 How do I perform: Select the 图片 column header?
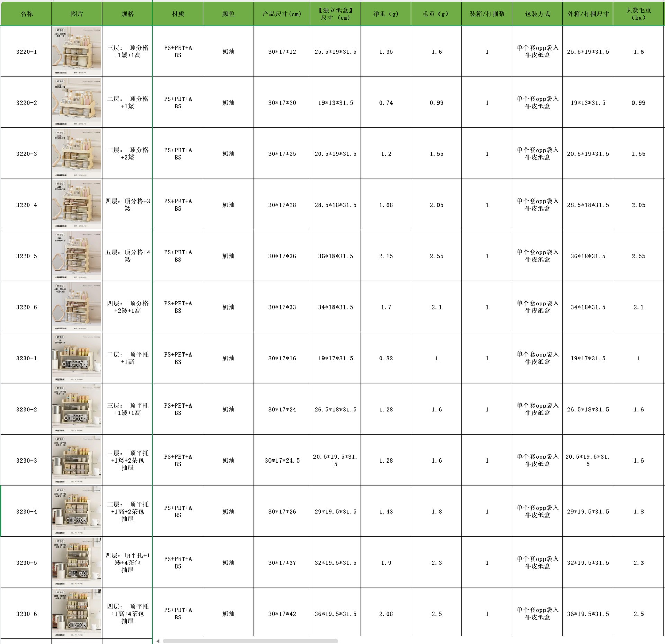click(77, 14)
